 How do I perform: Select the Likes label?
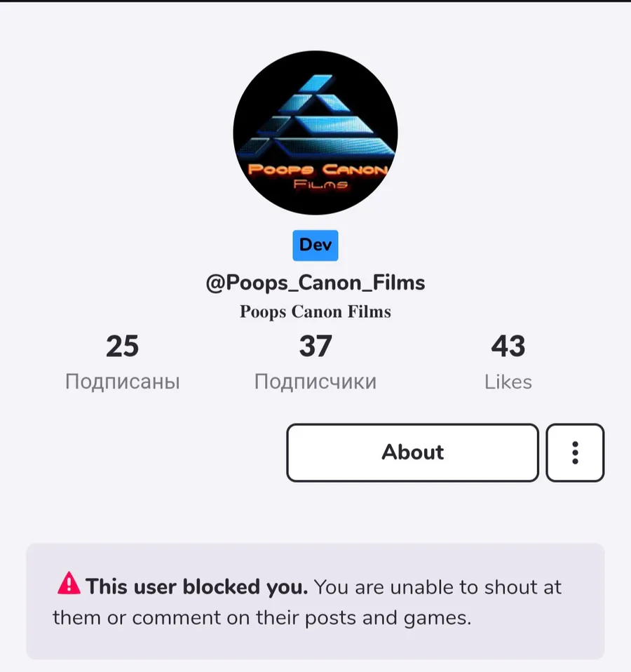pyautogui.click(x=508, y=382)
